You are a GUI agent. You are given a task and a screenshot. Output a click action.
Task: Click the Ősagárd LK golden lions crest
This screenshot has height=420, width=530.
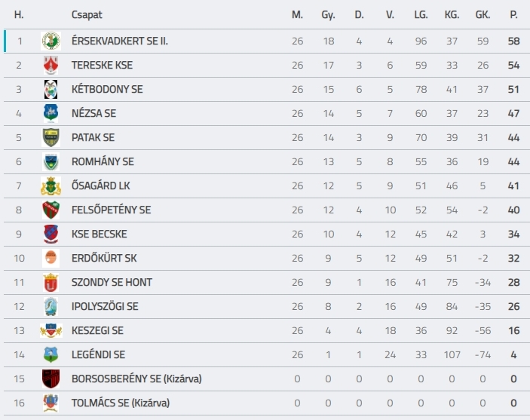(51, 185)
